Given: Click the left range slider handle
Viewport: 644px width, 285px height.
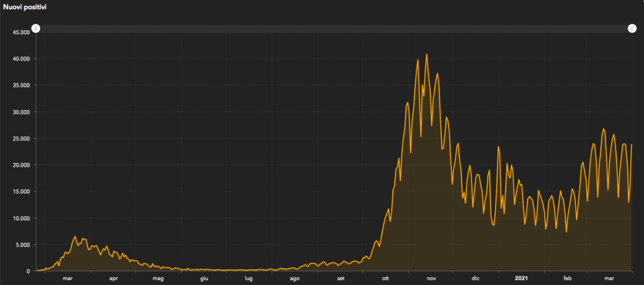Looking at the screenshot, I should [36, 28].
